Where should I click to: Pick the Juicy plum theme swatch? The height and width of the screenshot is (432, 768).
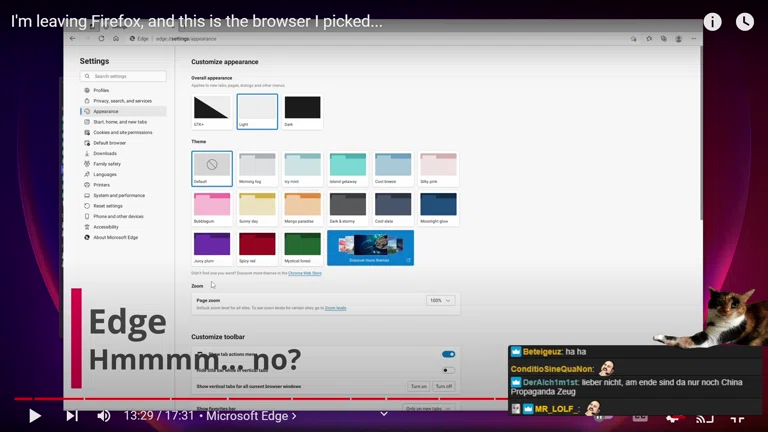pos(212,246)
